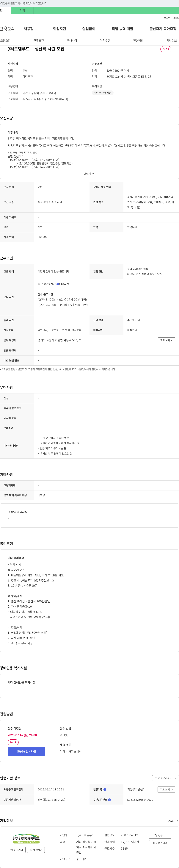The width and height of the screenshot is (179, 868).
Task: Click contact 김연희(031-828-0922)
Action: [x=51, y=800]
